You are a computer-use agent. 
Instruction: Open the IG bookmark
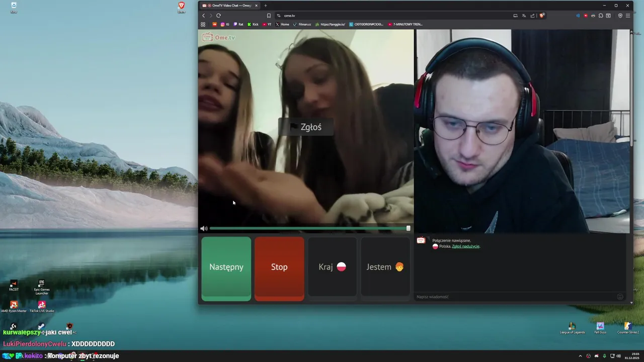point(225,24)
